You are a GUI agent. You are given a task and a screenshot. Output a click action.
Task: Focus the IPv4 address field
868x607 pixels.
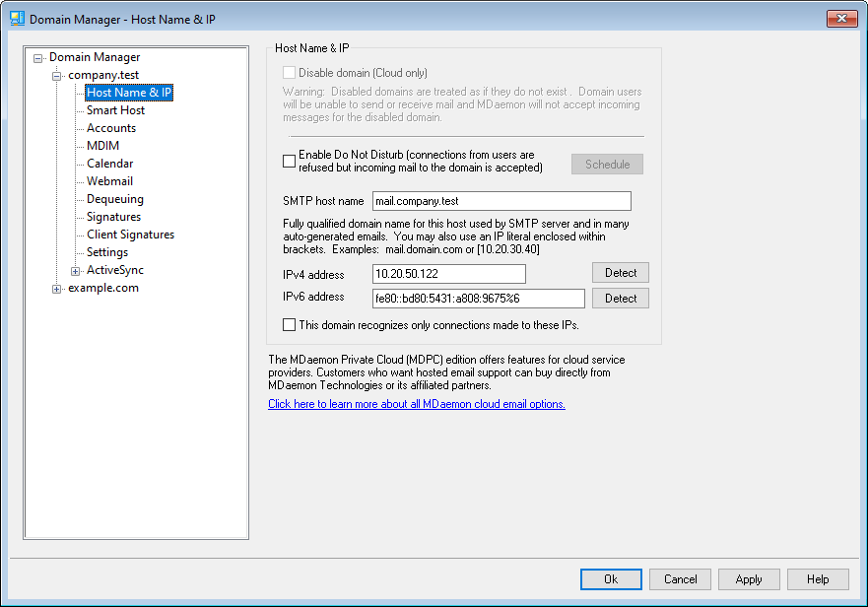click(x=448, y=274)
